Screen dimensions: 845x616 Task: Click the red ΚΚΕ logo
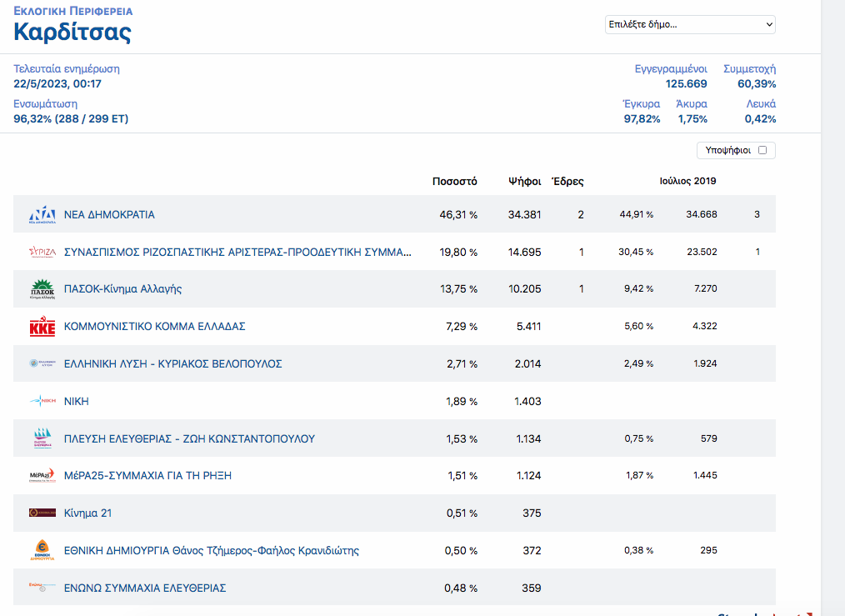(x=42, y=326)
